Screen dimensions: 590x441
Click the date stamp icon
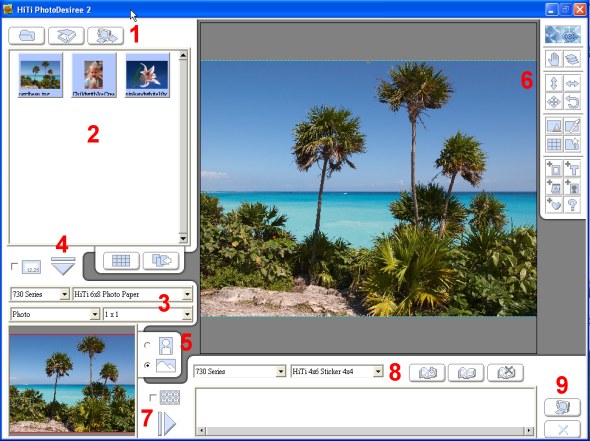[x=31, y=267]
